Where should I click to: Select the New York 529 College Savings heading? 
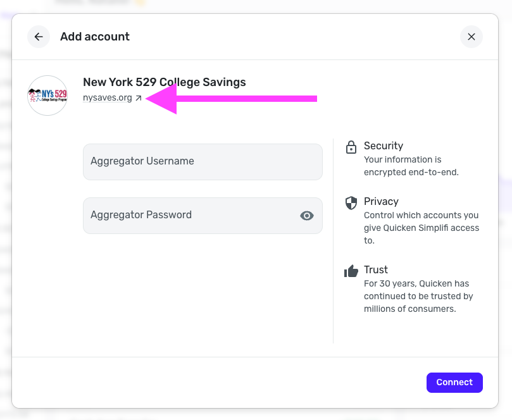pyautogui.click(x=165, y=82)
